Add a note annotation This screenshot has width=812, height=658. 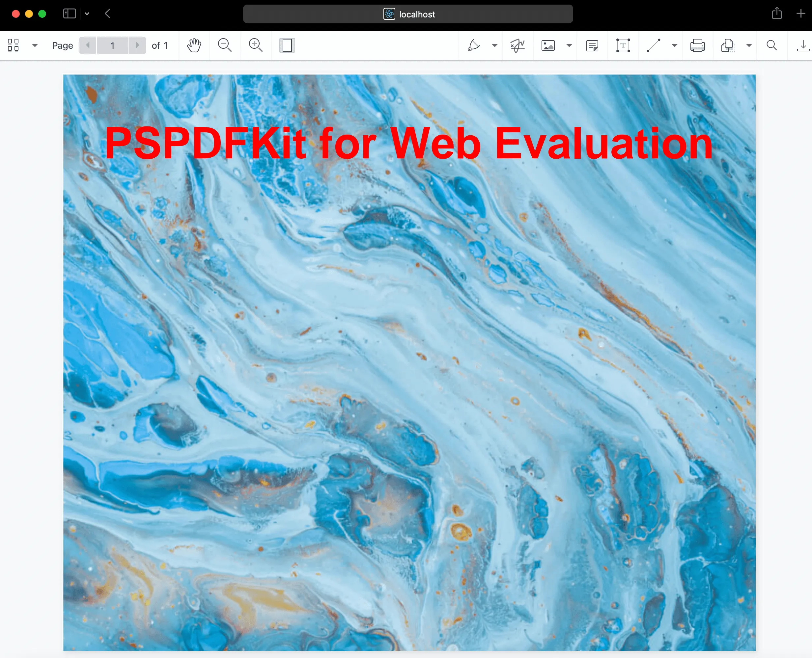coord(592,45)
